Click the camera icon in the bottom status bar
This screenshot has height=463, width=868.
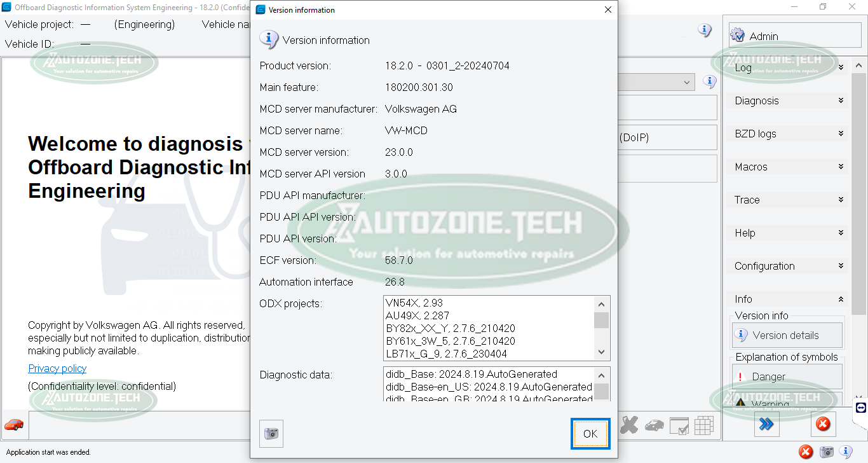(x=826, y=452)
